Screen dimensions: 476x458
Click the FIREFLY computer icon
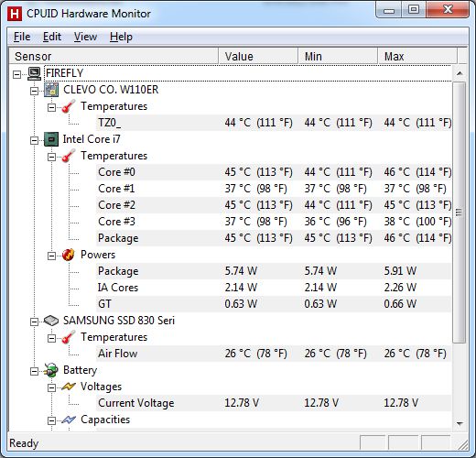pyautogui.click(x=35, y=73)
